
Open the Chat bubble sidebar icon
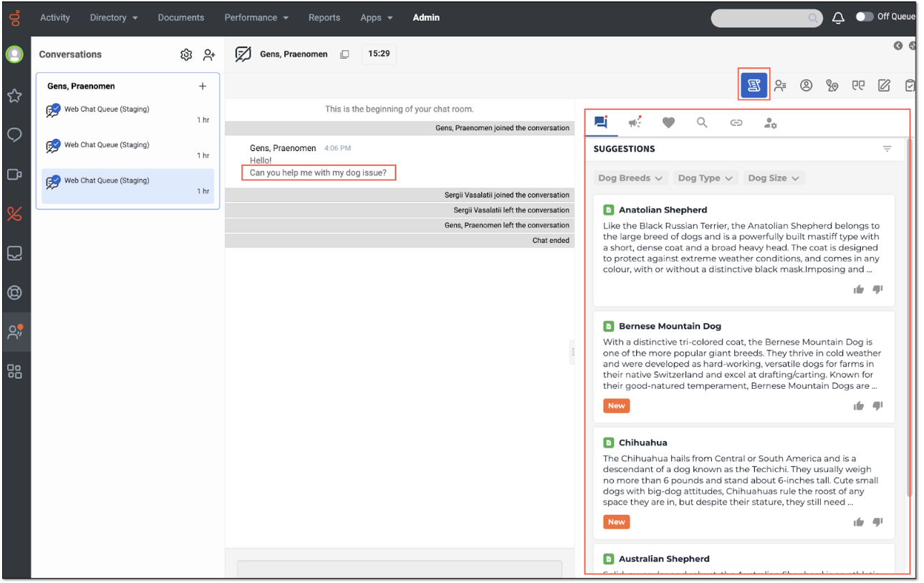click(x=14, y=135)
